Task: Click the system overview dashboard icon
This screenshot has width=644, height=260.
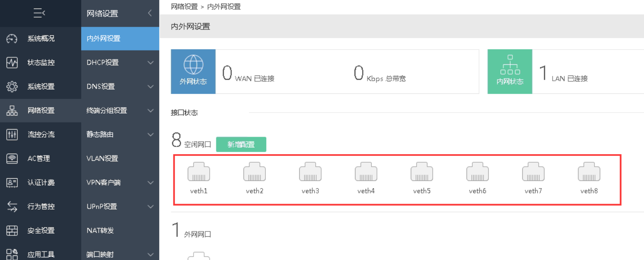Action: click(x=12, y=38)
